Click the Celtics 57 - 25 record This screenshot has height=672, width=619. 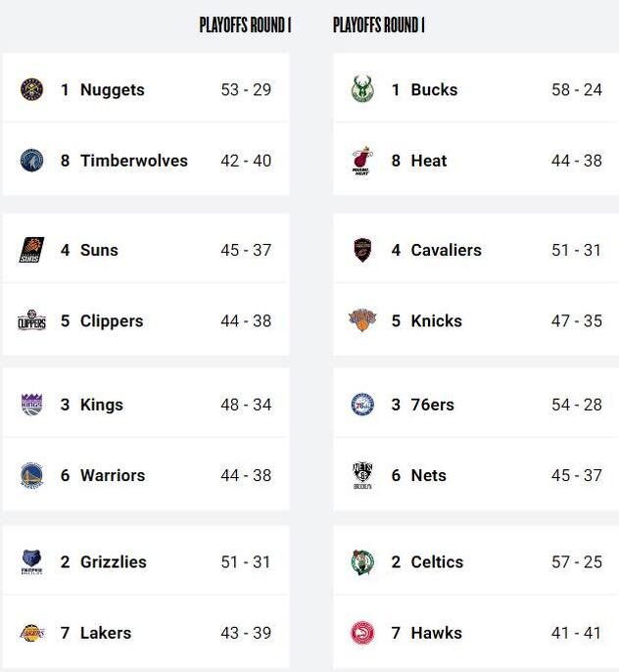pos(577,562)
